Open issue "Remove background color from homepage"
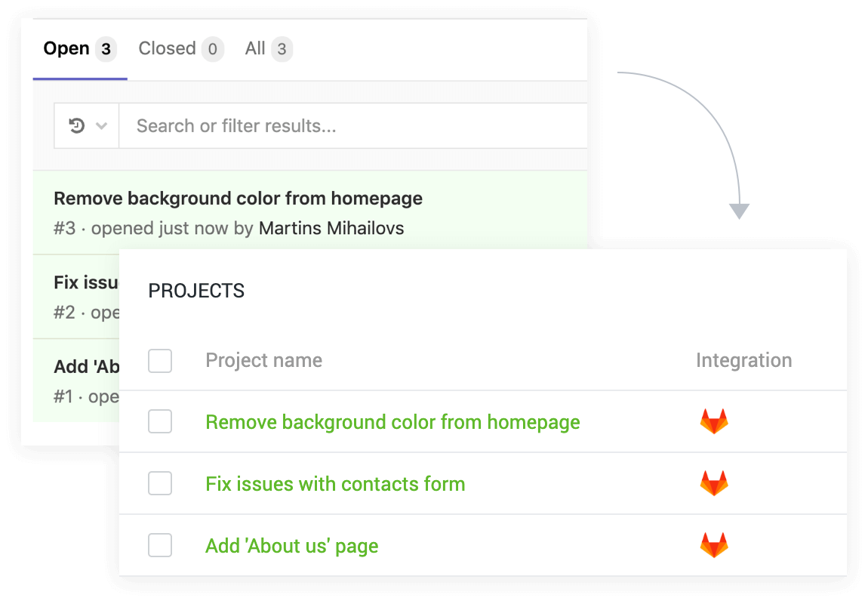The image size is (868, 601). click(x=237, y=198)
